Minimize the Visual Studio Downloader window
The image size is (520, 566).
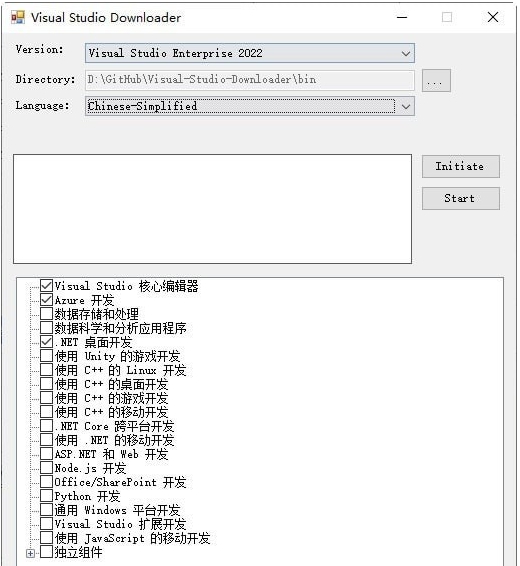(x=402, y=17)
